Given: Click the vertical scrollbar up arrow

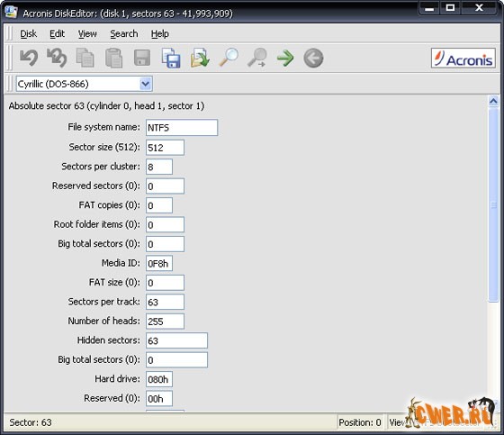Looking at the screenshot, I should [x=493, y=102].
